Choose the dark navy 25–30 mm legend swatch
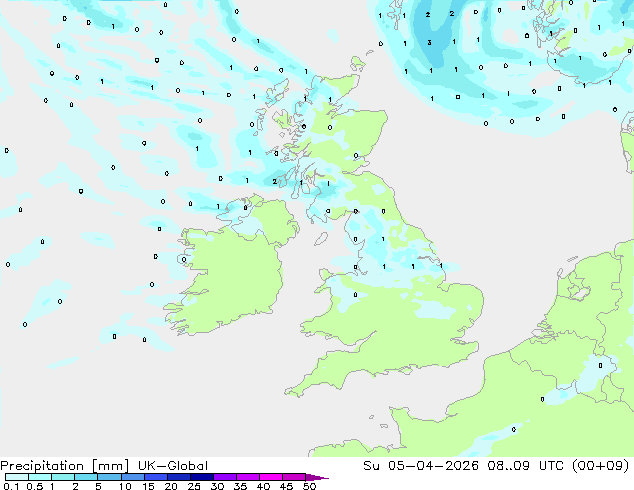634x490 pixels. (x=201, y=477)
